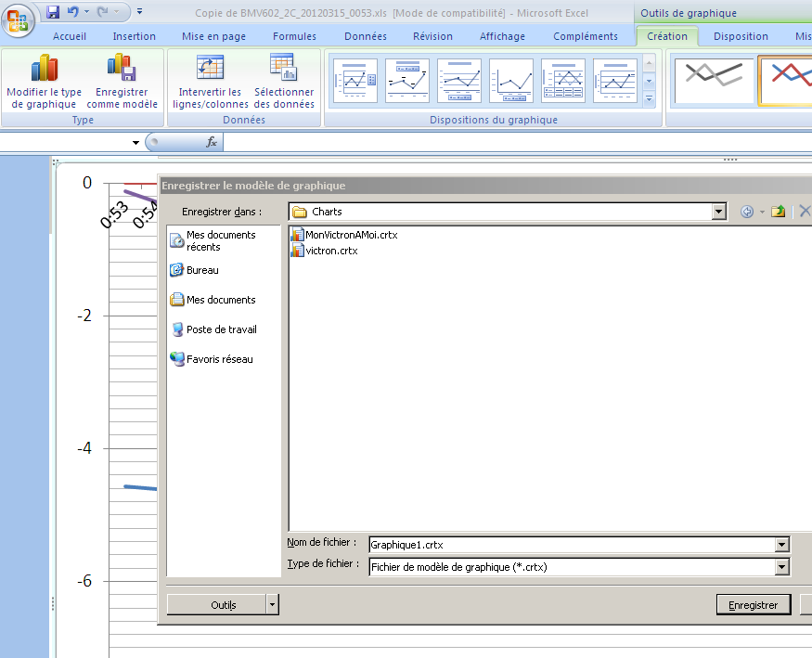Click the Nom de fichier text field
This screenshot has height=658, width=812.
[x=570, y=545]
